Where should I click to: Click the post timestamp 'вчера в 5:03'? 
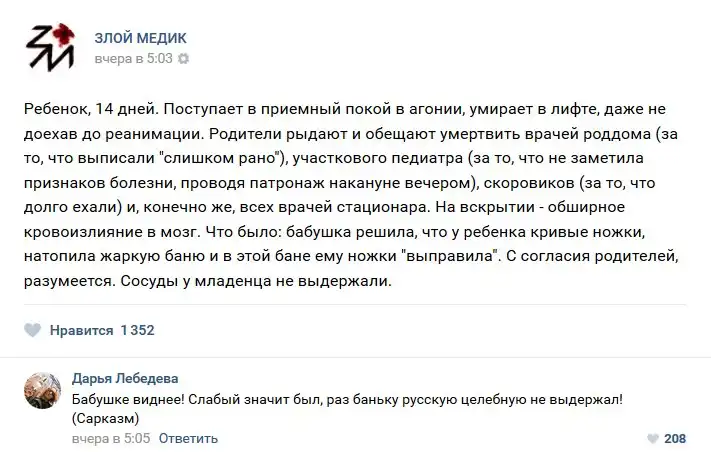[x=133, y=59]
